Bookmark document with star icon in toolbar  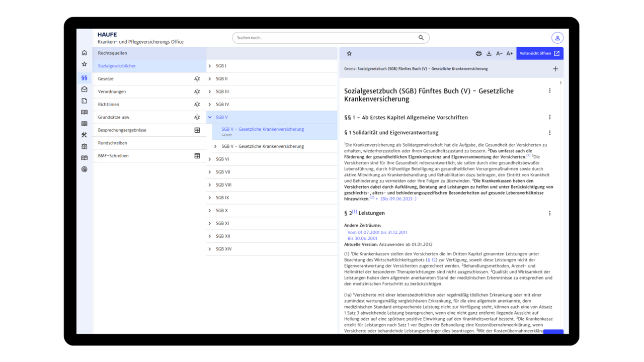tap(349, 53)
